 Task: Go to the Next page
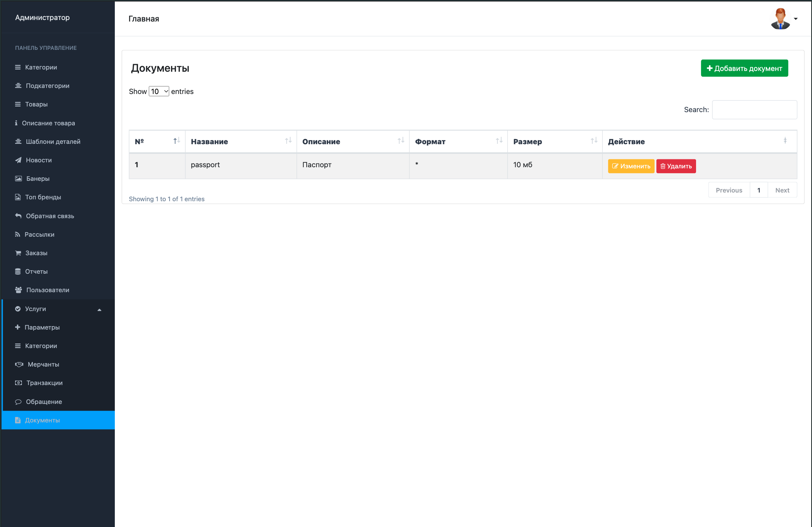tap(782, 190)
